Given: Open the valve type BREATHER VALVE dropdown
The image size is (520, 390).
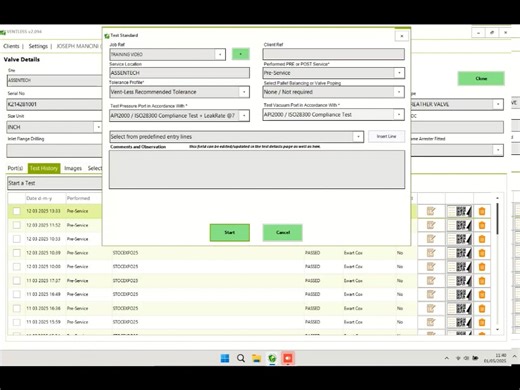Looking at the screenshot, I should (498, 104).
